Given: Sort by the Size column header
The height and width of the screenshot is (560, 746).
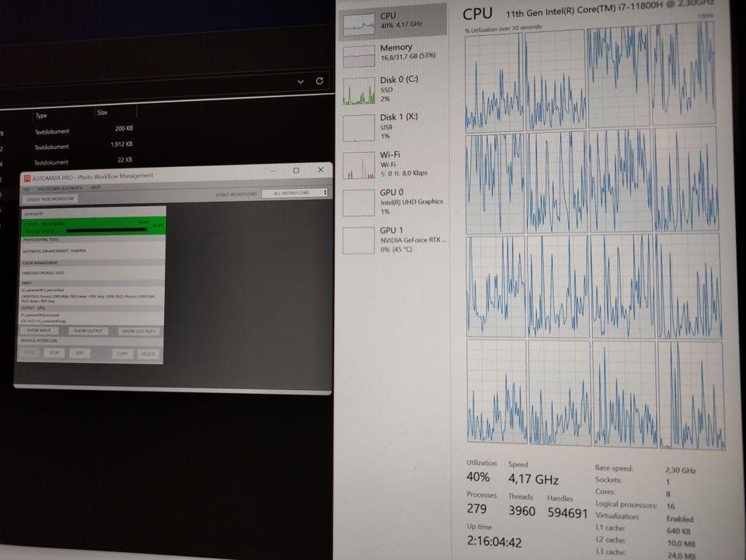Looking at the screenshot, I should tap(103, 113).
